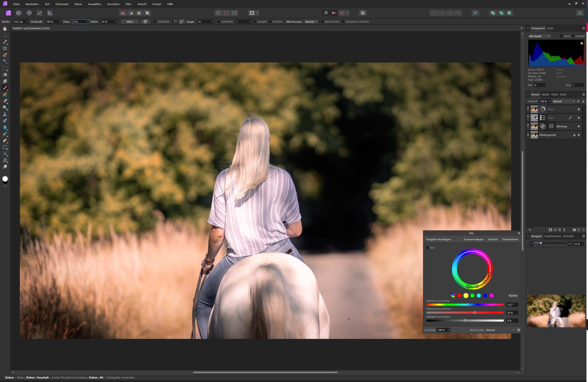The width and height of the screenshot is (588, 382).
Task: Open the Filter menu
Action: point(128,4)
